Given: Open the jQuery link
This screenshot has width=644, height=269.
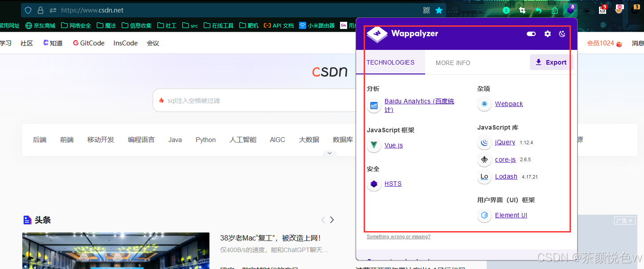Looking at the screenshot, I should tap(505, 142).
